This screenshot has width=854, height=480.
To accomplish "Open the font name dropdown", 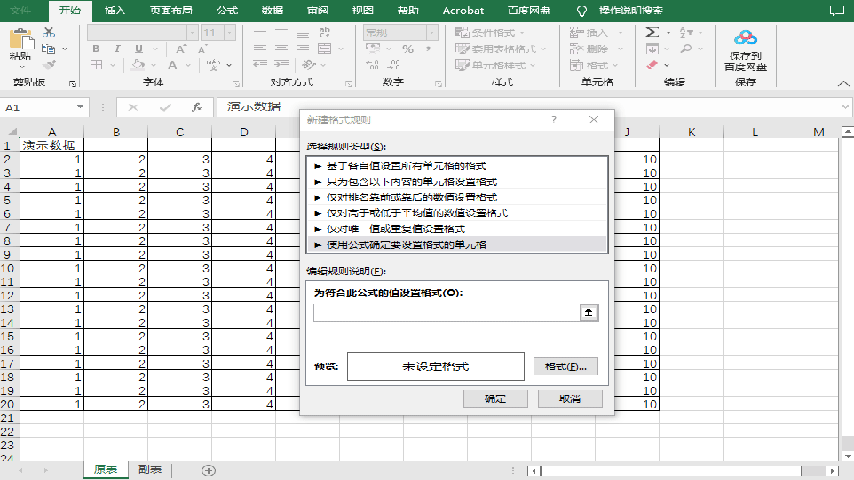I will click(x=192, y=33).
